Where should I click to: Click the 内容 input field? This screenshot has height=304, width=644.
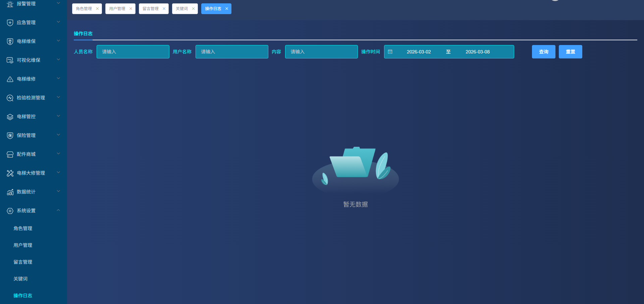tap(321, 52)
